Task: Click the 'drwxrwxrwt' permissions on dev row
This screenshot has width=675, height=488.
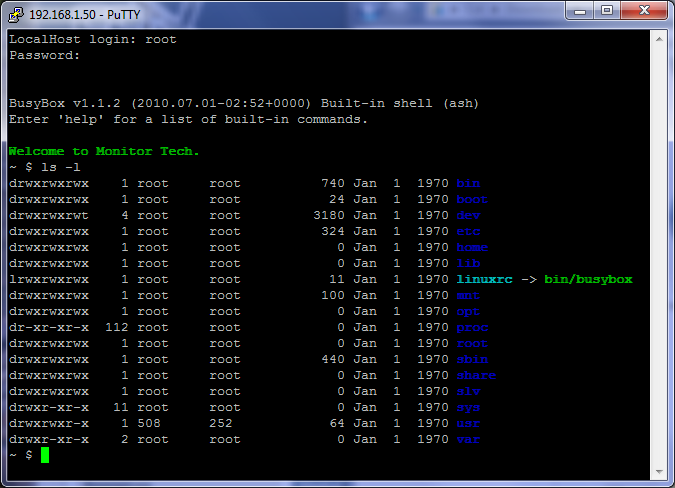Action: click(49, 216)
